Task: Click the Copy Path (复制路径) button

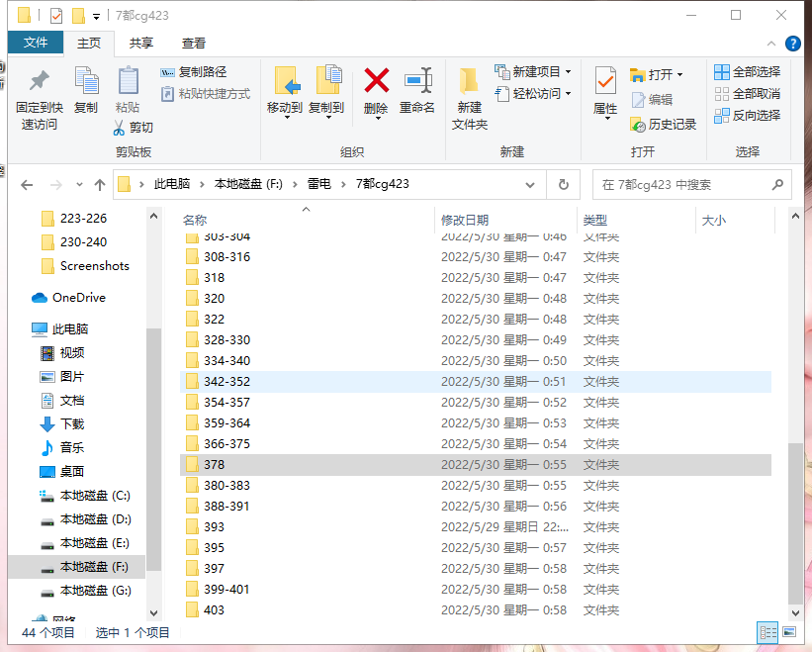Action: tap(194, 72)
